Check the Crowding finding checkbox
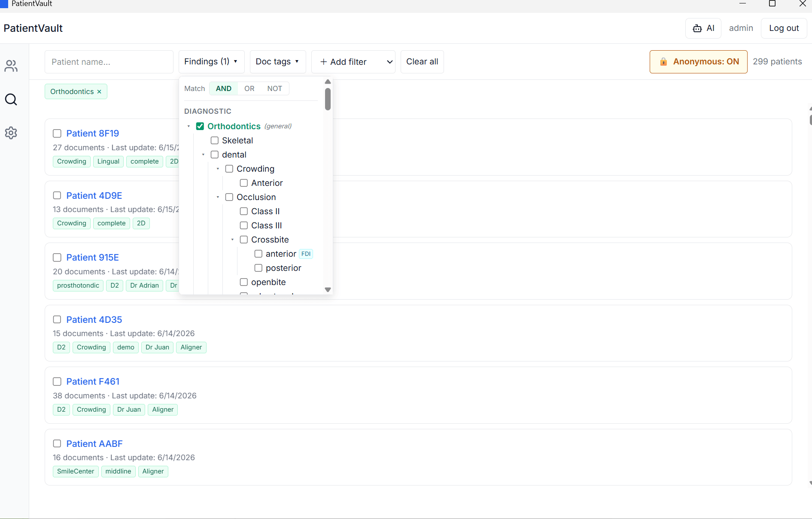This screenshot has height=519, width=812. pyautogui.click(x=229, y=169)
